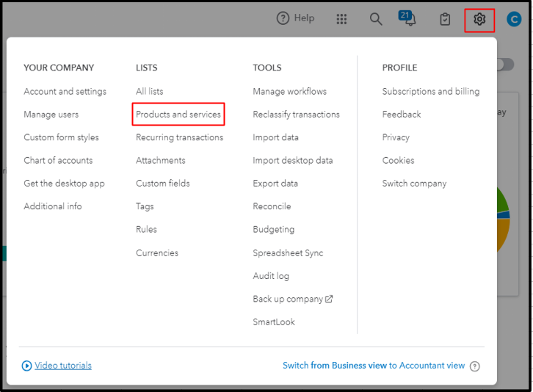The image size is (533, 392).
Task: Select Chart of accounts
Action: pos(58,161)
